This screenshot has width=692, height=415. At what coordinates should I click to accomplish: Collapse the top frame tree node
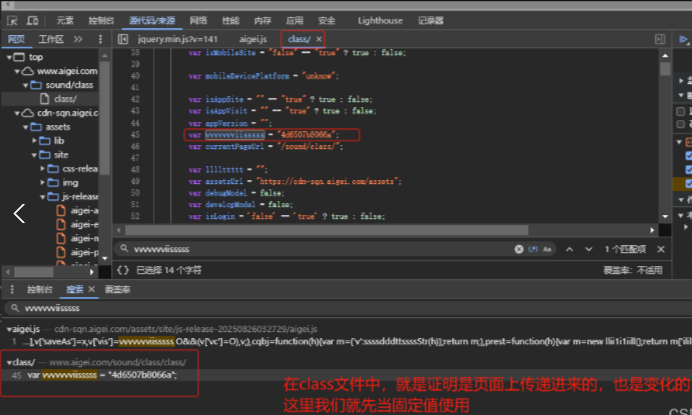click(9, 57)
